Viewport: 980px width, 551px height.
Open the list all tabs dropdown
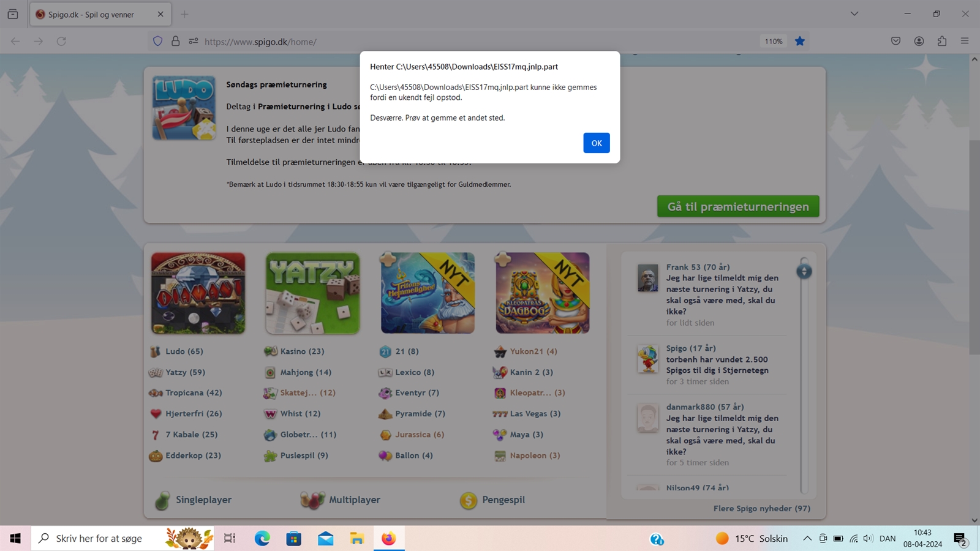coord(854,14)
